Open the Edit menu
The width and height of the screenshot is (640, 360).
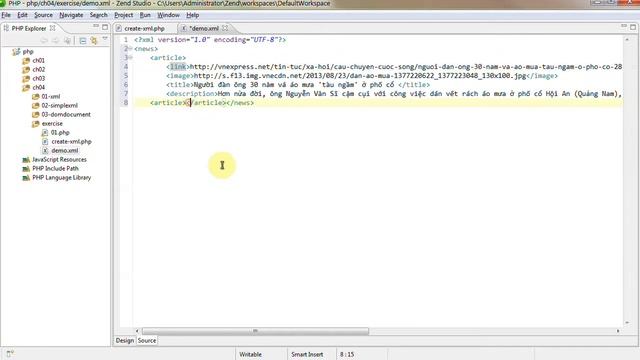point(22,15)
